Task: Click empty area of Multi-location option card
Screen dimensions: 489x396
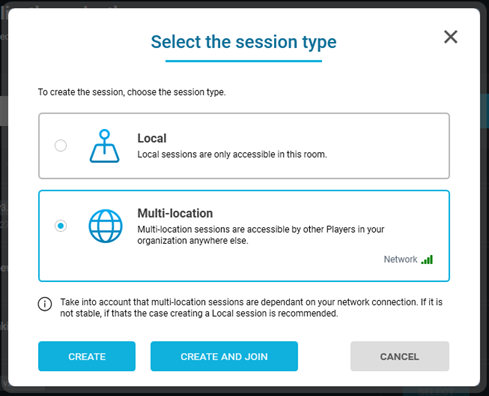Action: pyautogui.click(x=267, y=263)
